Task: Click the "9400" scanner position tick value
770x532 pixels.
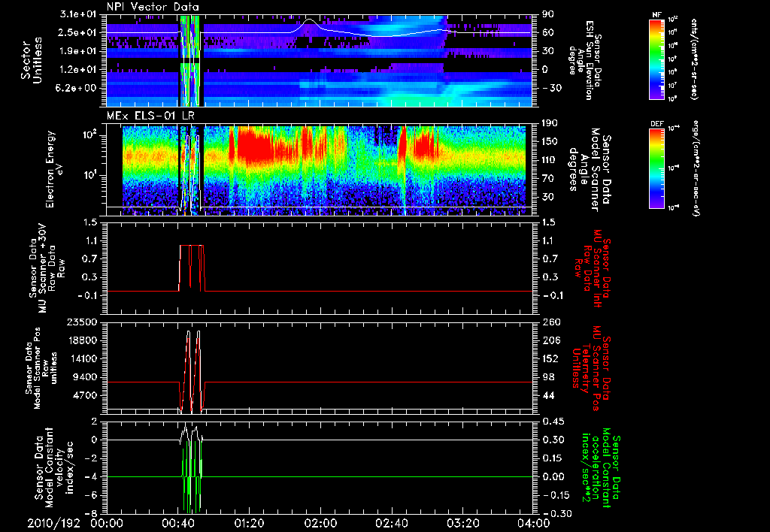Action: pyautogui.click(x=85, y=377)
